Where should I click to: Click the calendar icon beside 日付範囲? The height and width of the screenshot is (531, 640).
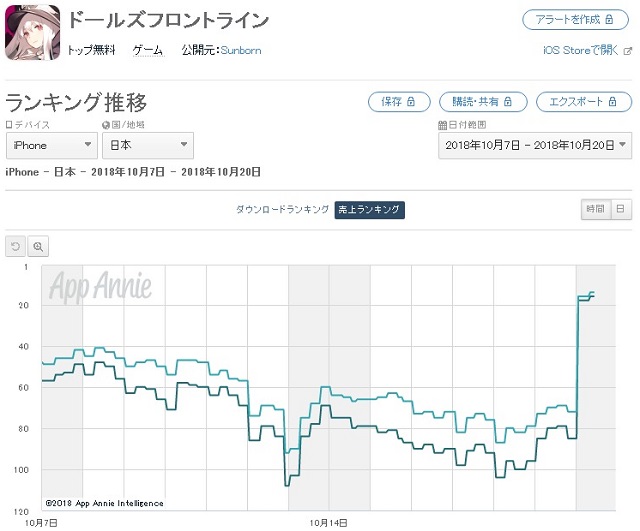click(x=442, y=125)
